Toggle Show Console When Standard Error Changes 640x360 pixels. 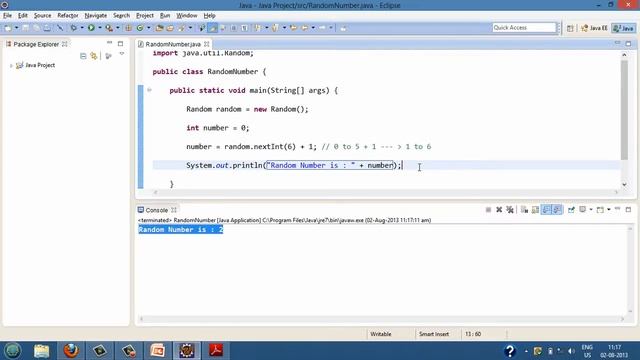(557, 210)
